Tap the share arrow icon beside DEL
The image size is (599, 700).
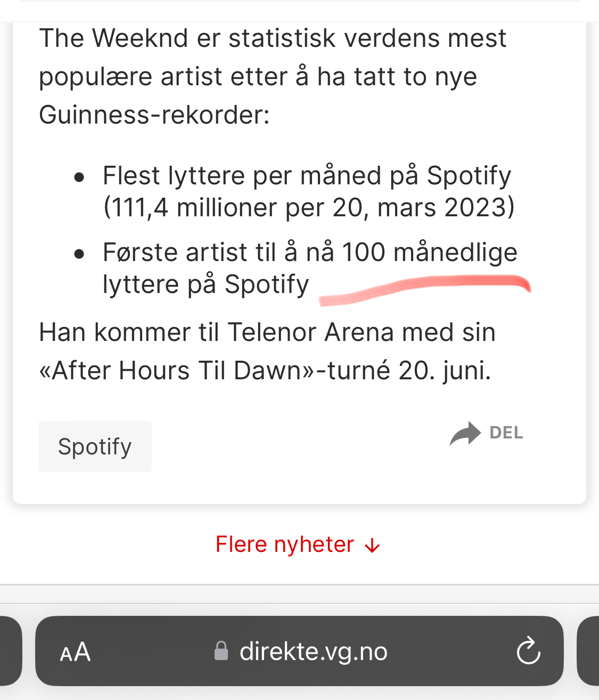[x=465, y=433]
